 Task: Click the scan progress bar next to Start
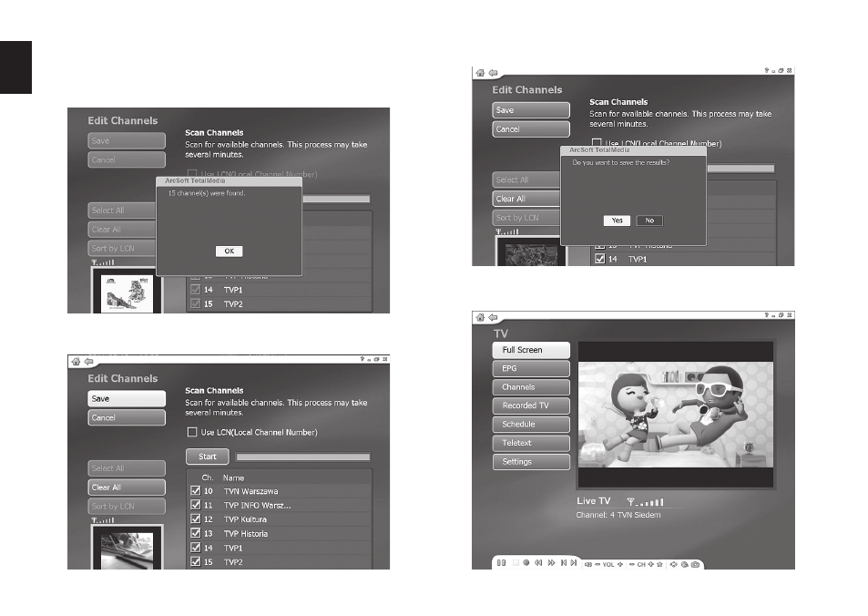click(302, 457)
